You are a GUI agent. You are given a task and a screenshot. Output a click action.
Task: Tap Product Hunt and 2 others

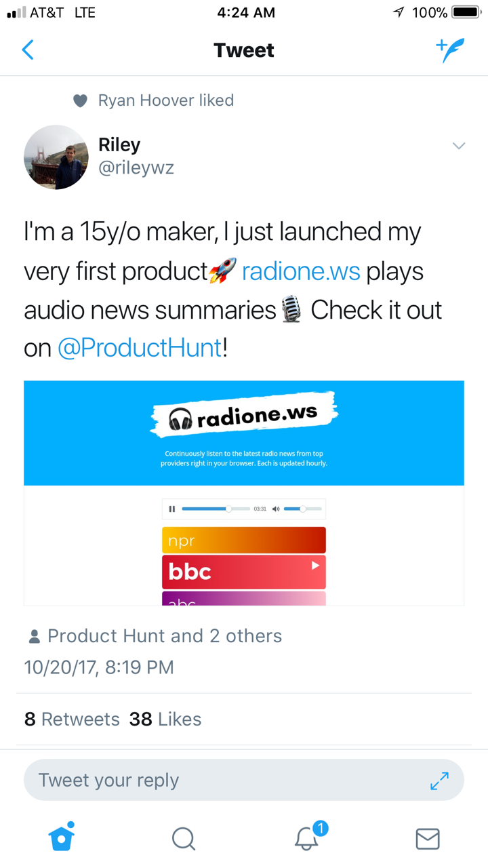click(164, 636)
